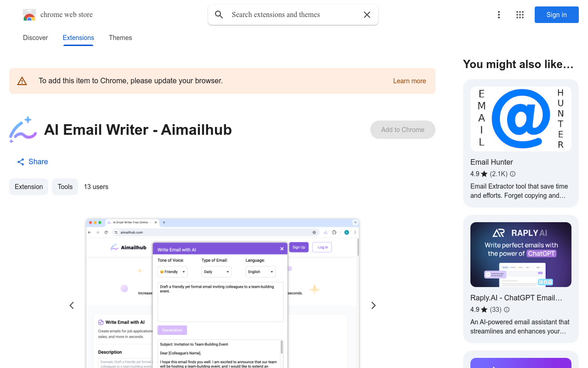The width and height of the screenshot is (588, 368).
Task: Clear the search field with X icon
Action: 367,15
